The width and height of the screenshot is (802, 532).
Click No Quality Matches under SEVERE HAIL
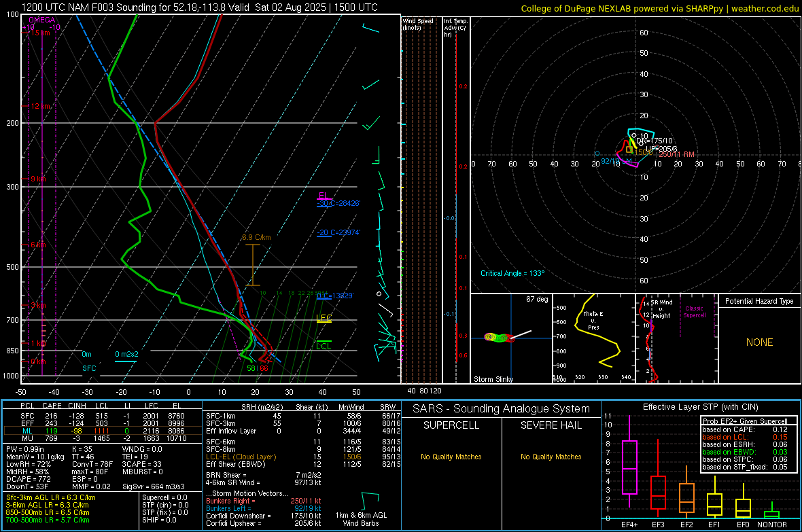tap(551, 457)
